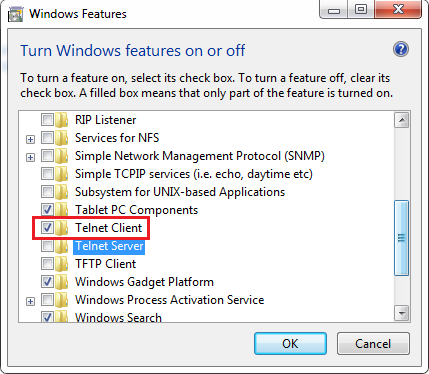
Task: Maximize the Windows Features window
Action: coord(361,10)
